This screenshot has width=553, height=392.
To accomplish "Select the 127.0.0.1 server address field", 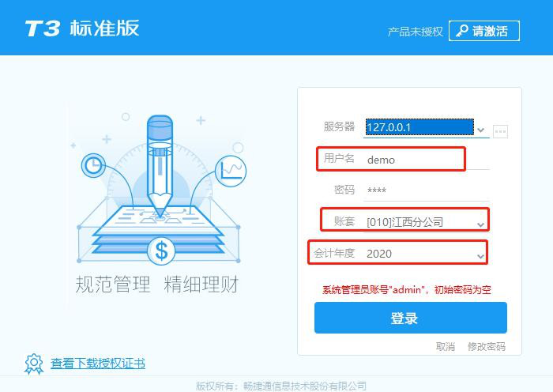I will pos(419,127).
